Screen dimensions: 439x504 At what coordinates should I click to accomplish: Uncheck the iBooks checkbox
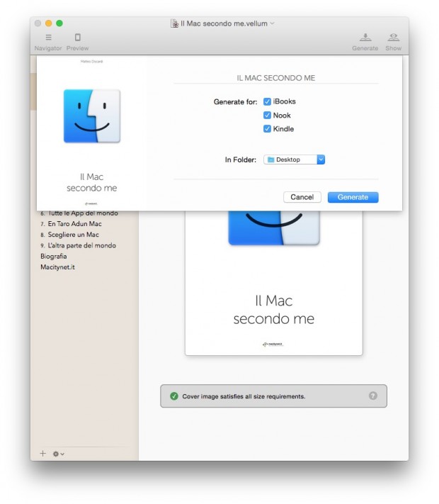[267, 101]
